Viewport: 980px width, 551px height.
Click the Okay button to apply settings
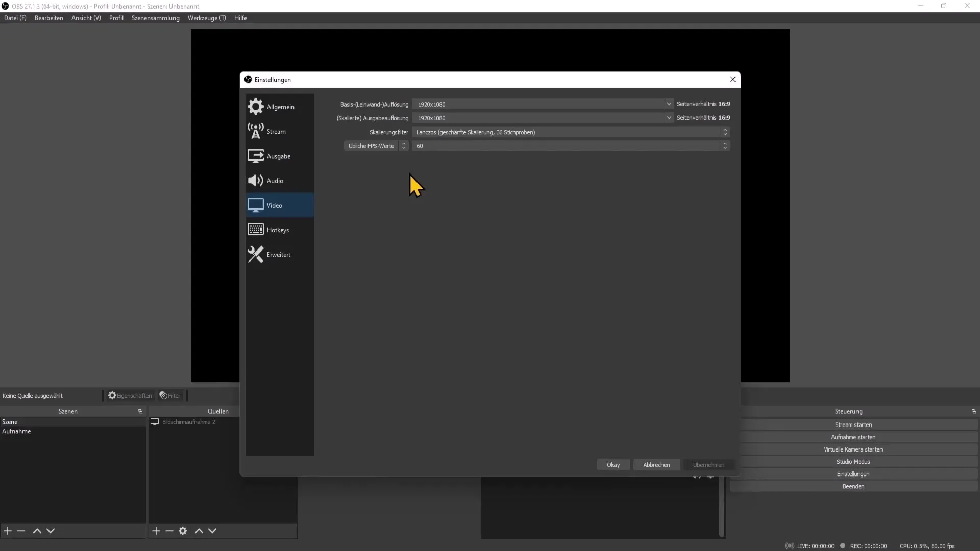tap(613, 465)
